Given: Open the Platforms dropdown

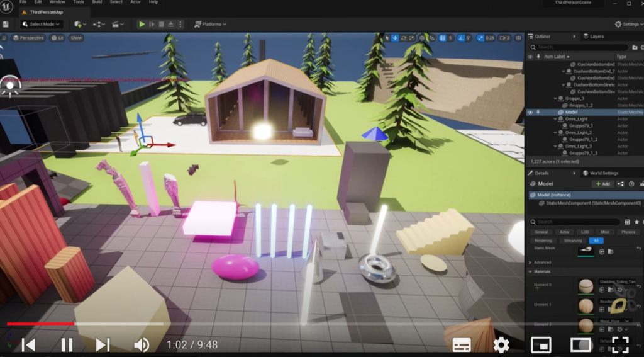Looking at the screenshot, I should click(x=210, y=25).
